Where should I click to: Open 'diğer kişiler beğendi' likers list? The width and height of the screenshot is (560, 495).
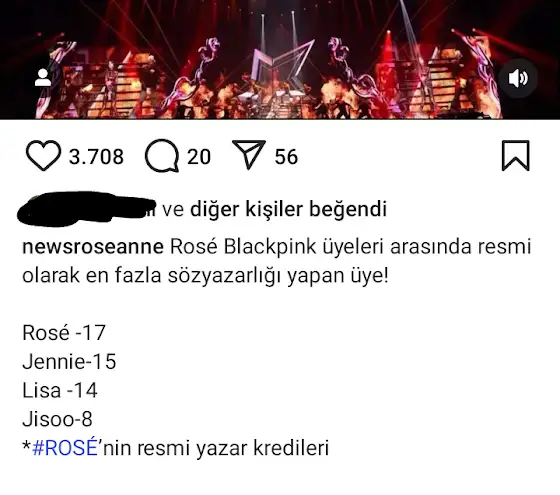[x=289, y=209]
